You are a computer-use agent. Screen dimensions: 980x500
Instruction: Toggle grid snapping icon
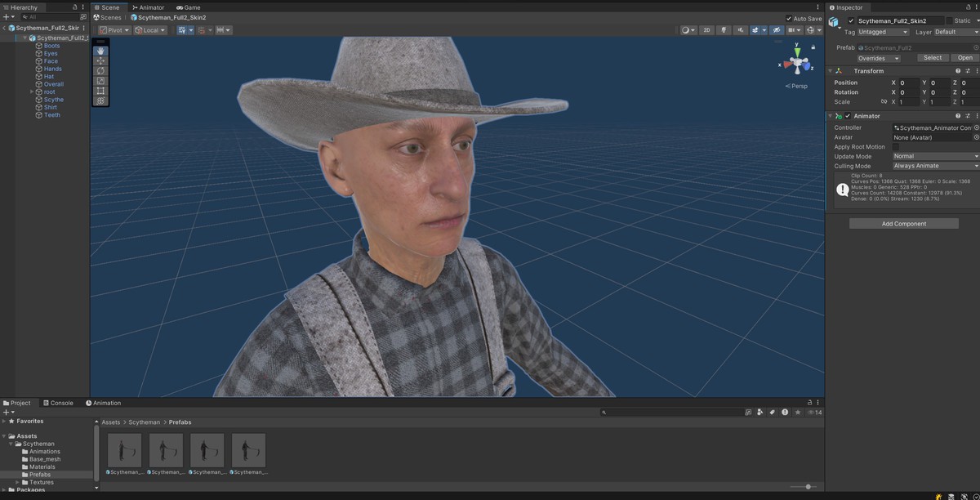tap(203, 30)
